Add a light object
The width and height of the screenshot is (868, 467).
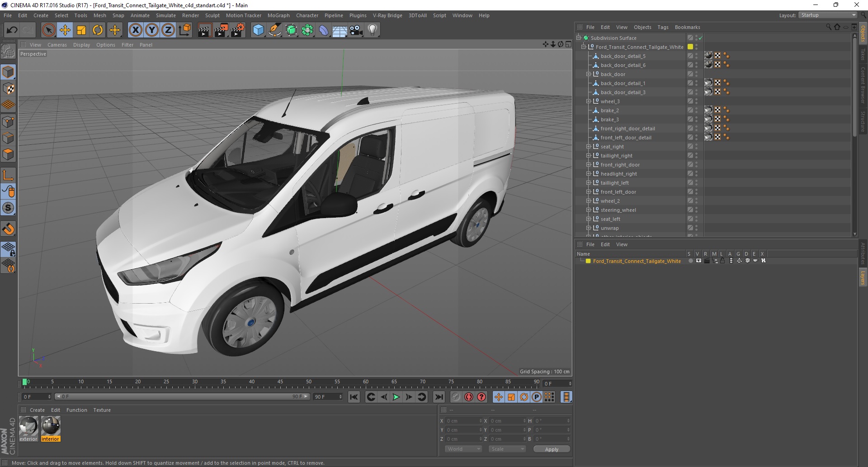[x=373, y=30]
